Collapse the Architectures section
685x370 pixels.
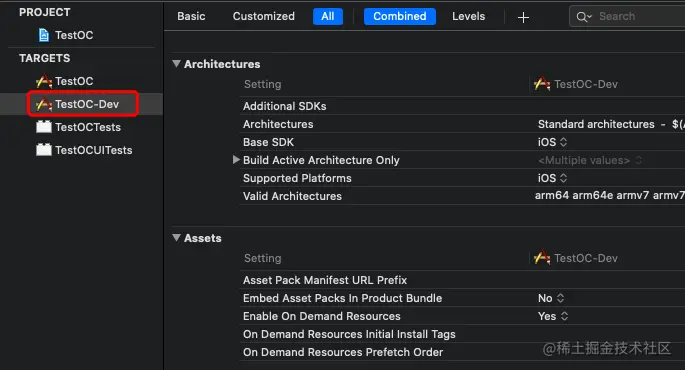[176, 64]
